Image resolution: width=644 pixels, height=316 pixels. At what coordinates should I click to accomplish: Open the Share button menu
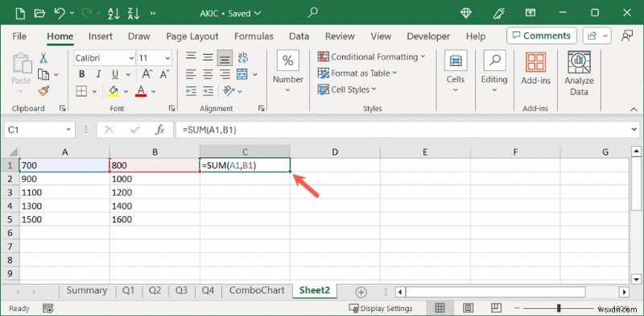[x=597, y=35]
